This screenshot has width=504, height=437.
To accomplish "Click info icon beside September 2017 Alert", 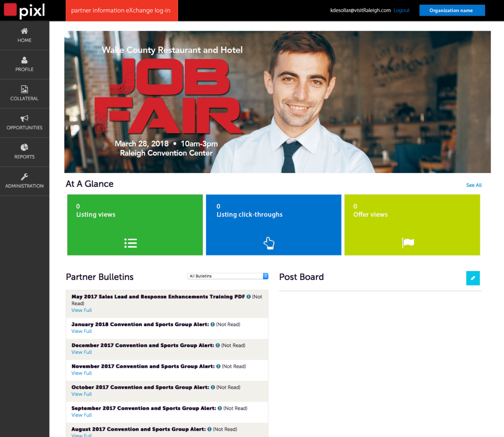I will [220, 408].
